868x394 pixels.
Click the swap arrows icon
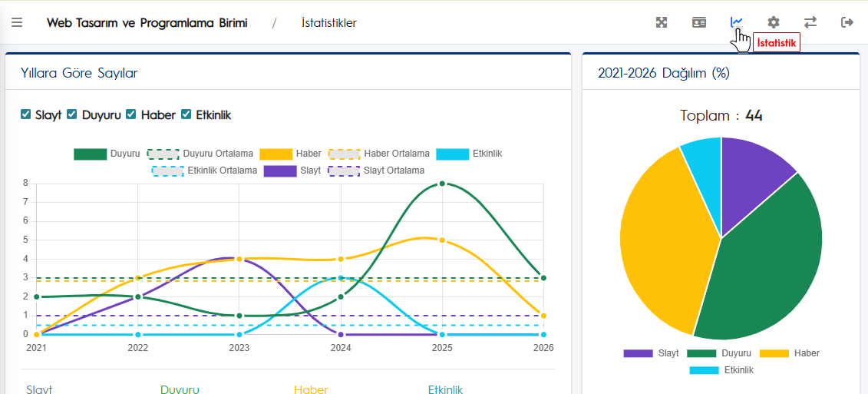[x=810, y=22]
